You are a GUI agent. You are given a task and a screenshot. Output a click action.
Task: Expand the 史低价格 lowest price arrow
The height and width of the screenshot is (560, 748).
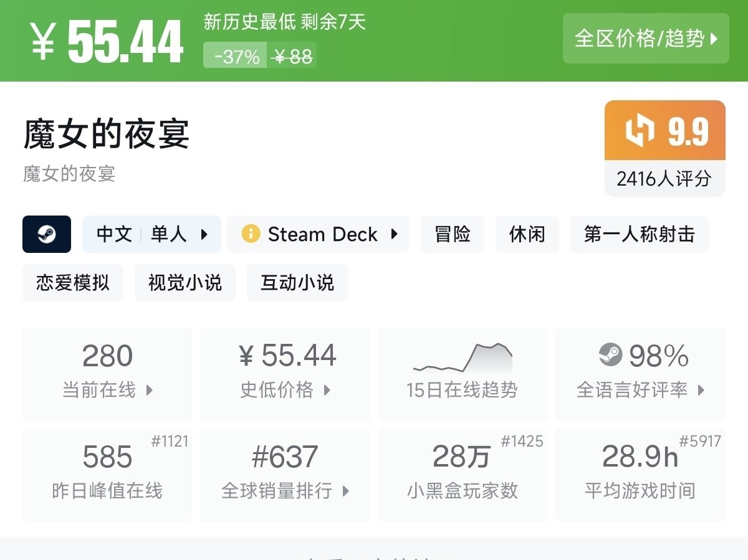[x=327, y=391]
